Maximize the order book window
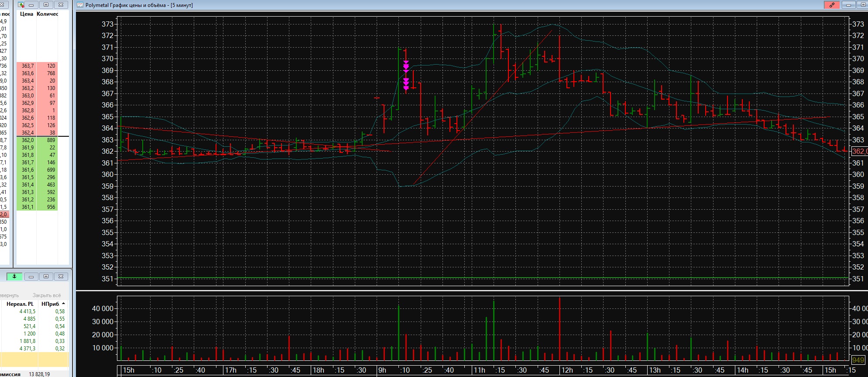This screenshot has height=377, width=868. 46,5
